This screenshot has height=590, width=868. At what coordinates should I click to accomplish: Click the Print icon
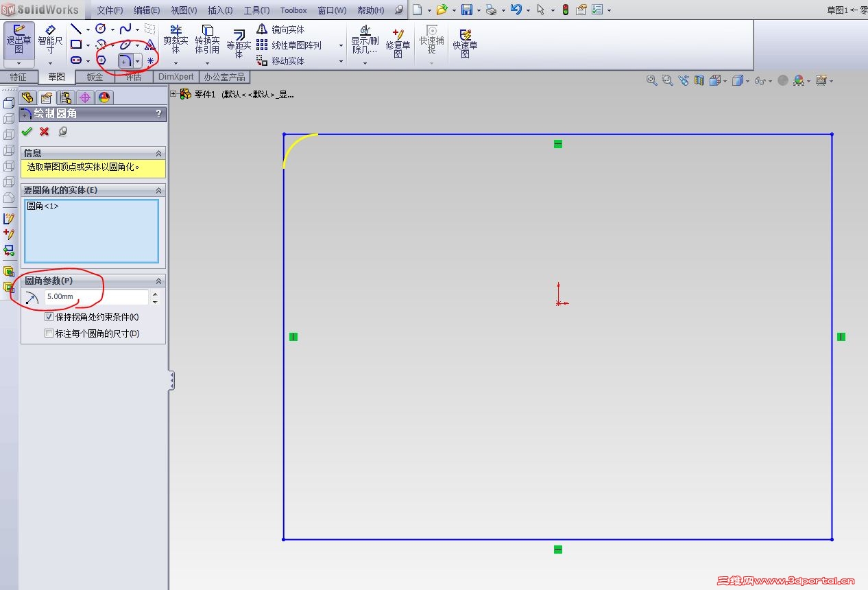[491, 10]
